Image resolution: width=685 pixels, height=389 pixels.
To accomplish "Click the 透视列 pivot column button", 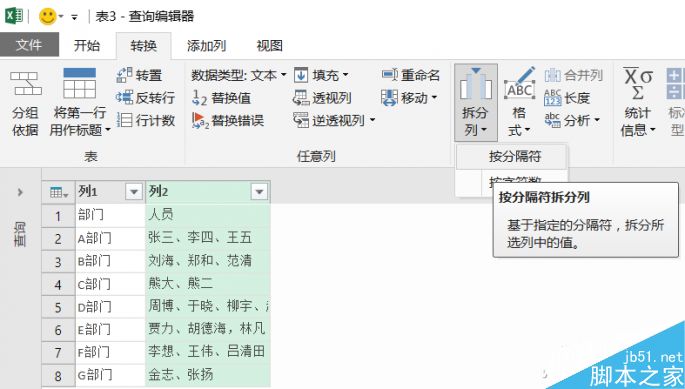I will [322, 98].
